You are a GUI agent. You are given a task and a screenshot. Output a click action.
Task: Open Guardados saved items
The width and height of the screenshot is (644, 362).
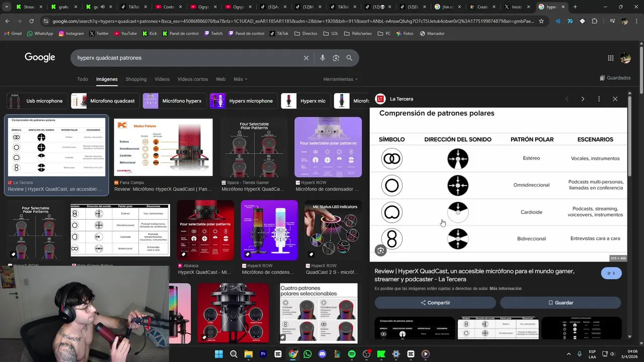click(615, 78)
